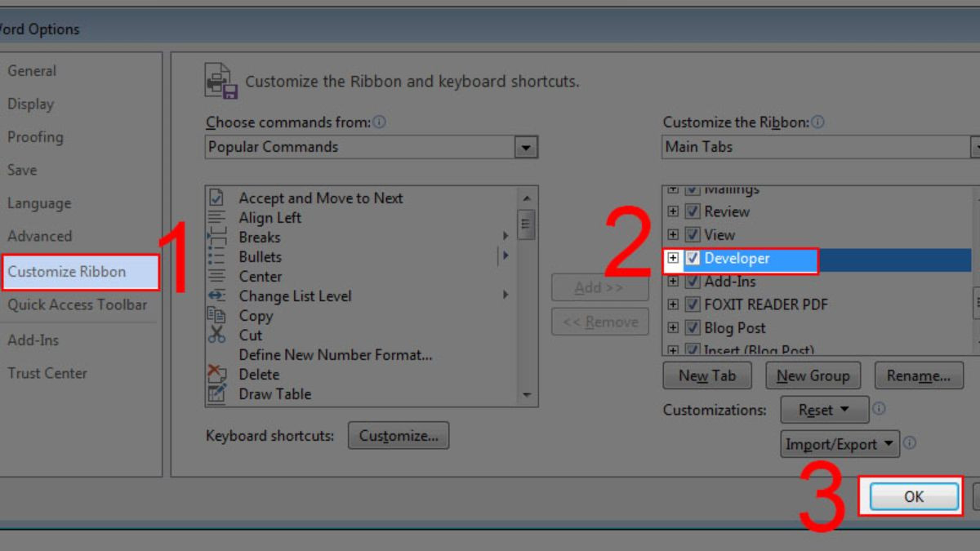The height and width of the screenshot is (551, 980).
Task: Click the Center alignment icon
Action: tap(216, 277)
